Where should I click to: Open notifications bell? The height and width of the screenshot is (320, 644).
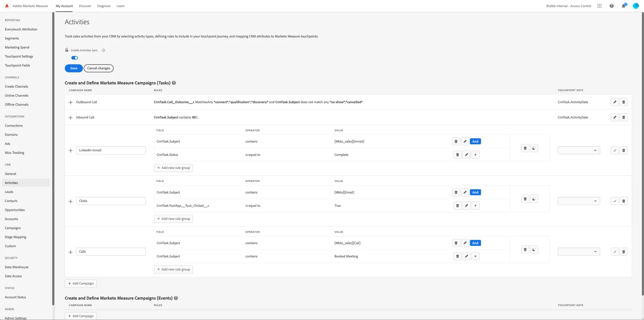pos(624,6)
